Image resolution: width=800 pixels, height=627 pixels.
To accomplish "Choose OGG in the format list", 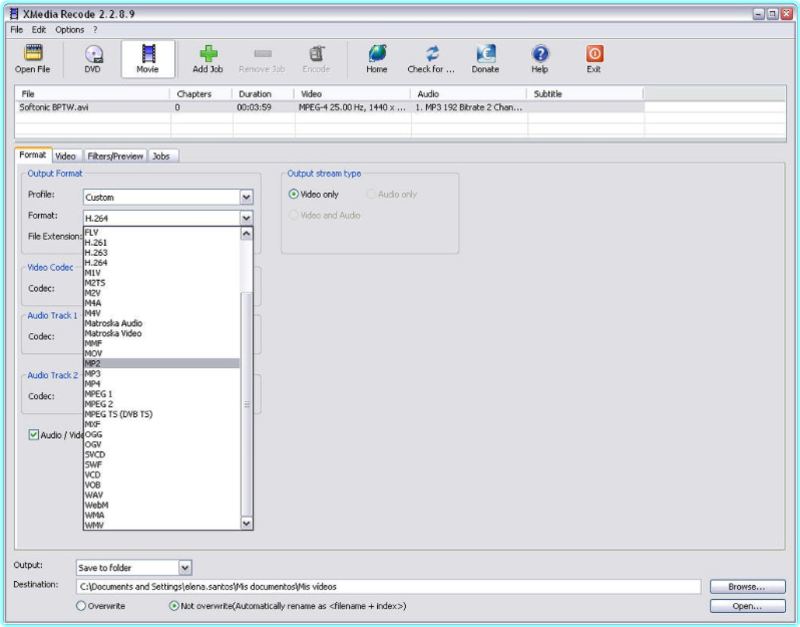I will (x=161, y=434).
